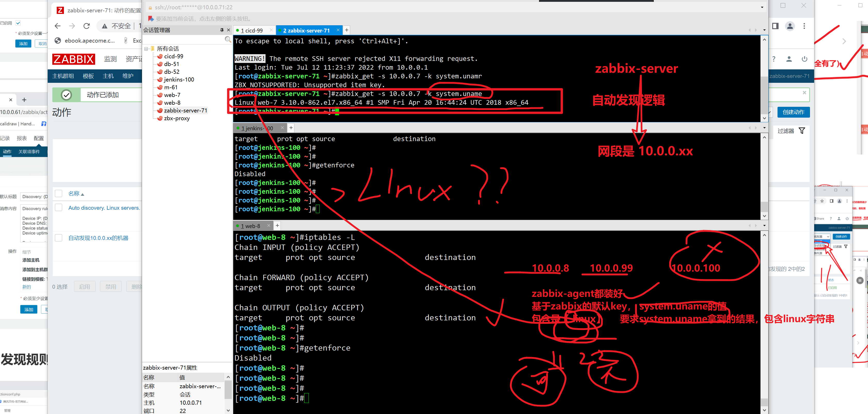The image size is (868, 414).
Task: Click browser back arrow
Action: (58, 26)
